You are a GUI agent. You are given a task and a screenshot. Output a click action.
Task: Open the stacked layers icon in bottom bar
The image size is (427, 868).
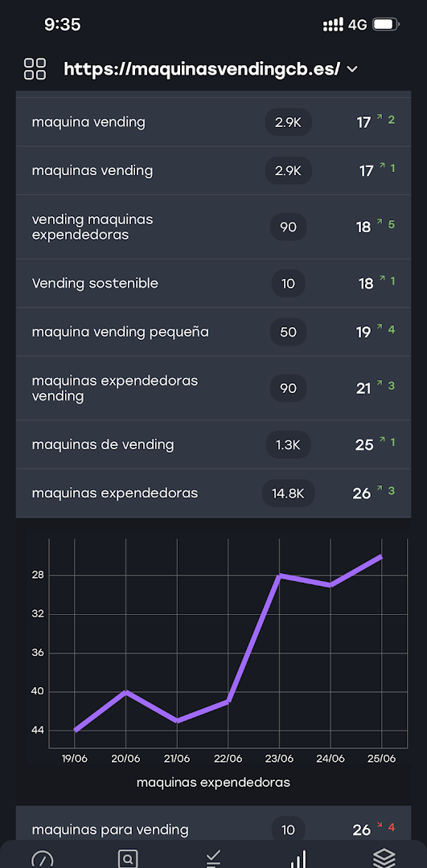pyautogui.click(x=384, y=858)
